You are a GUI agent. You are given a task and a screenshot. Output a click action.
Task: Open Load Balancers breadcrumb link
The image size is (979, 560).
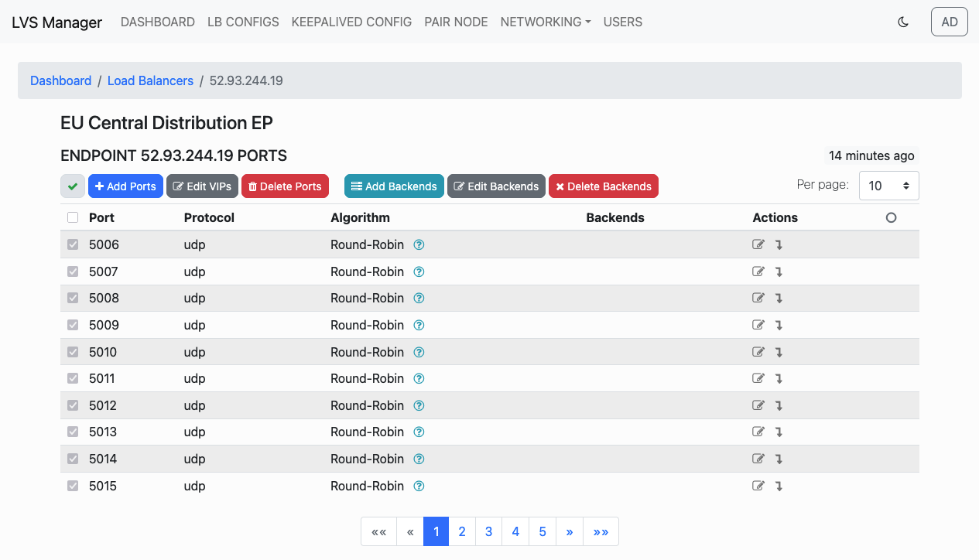150,80
